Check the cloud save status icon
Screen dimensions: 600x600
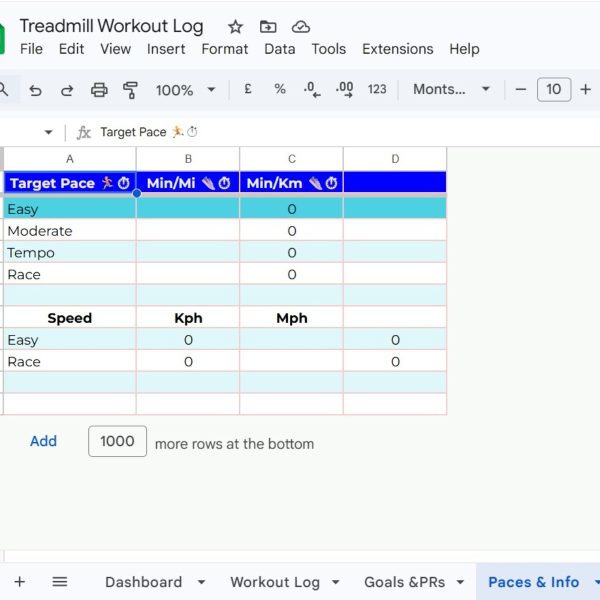pos(301,27)
